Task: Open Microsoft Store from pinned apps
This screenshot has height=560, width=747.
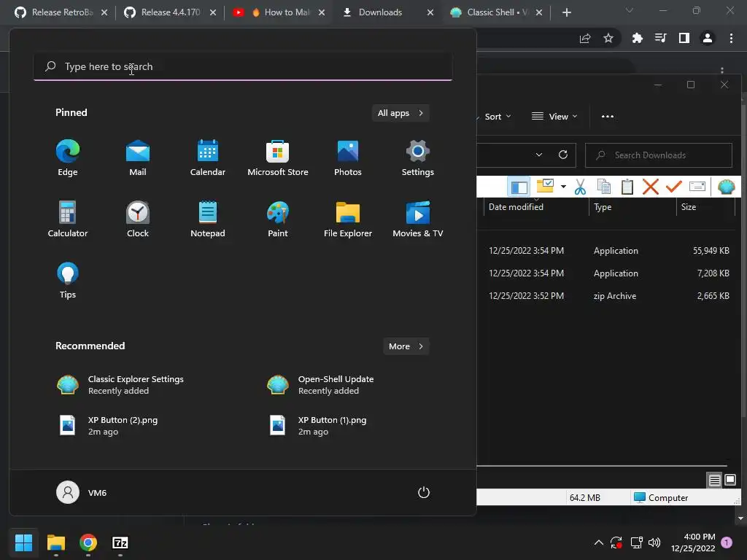Action: point(278,158)
